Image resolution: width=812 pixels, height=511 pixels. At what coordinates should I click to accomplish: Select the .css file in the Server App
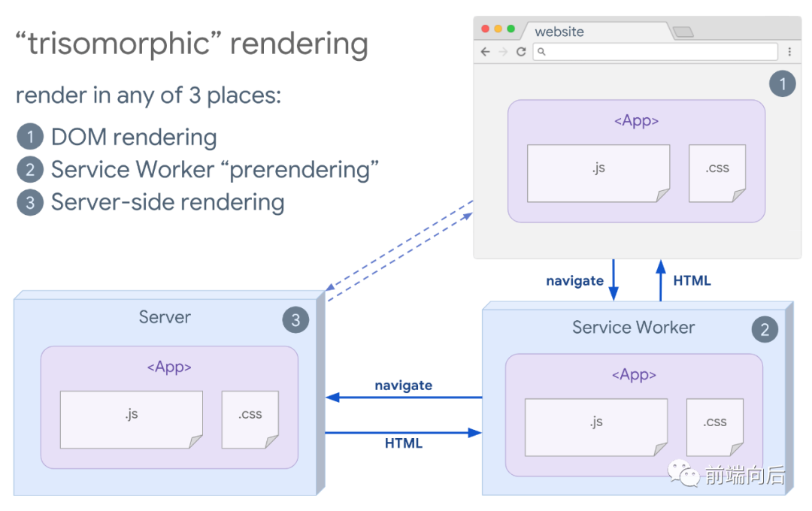[250, 419]
